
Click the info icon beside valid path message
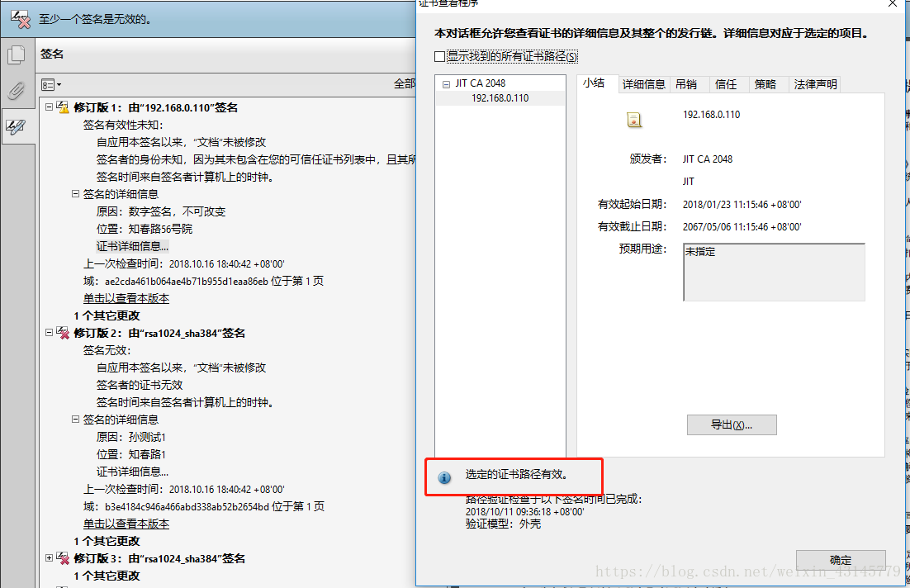point(444,477)
